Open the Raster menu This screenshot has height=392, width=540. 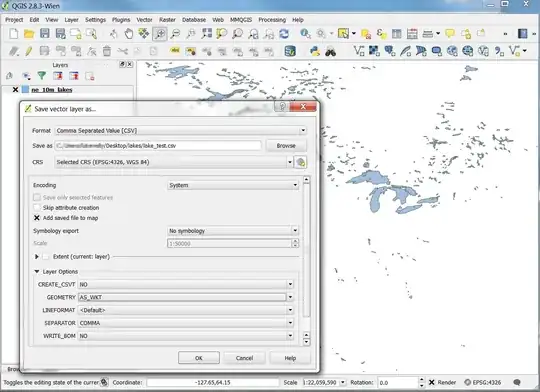click(167, 20)
